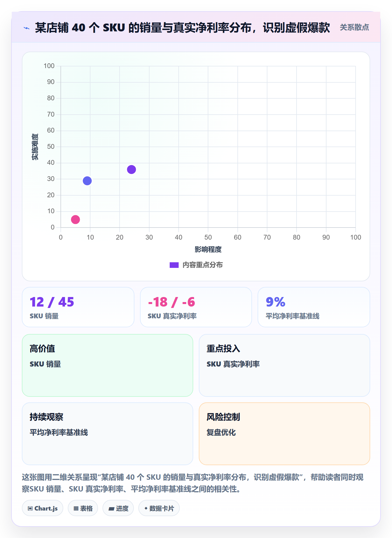The image size is (392, 538).
Task: Click the "数据卡片" tag chip
Action: [x=159, y=508]
